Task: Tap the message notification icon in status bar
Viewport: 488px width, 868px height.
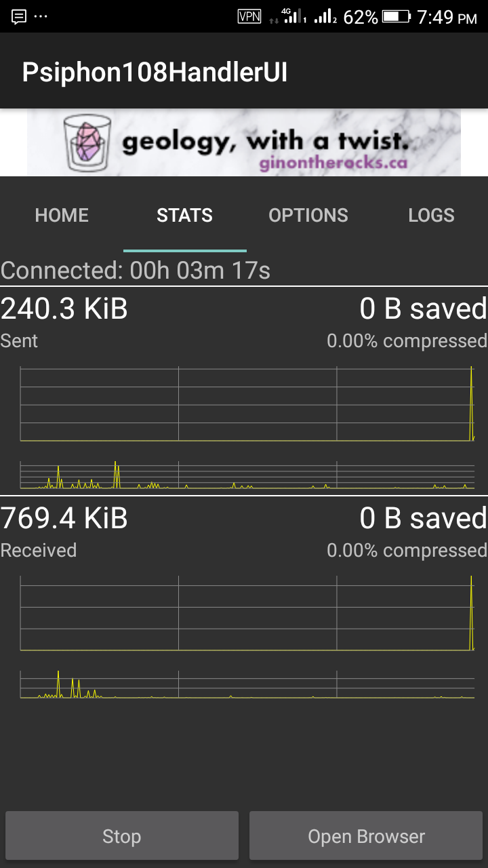Action: point(19,16)
